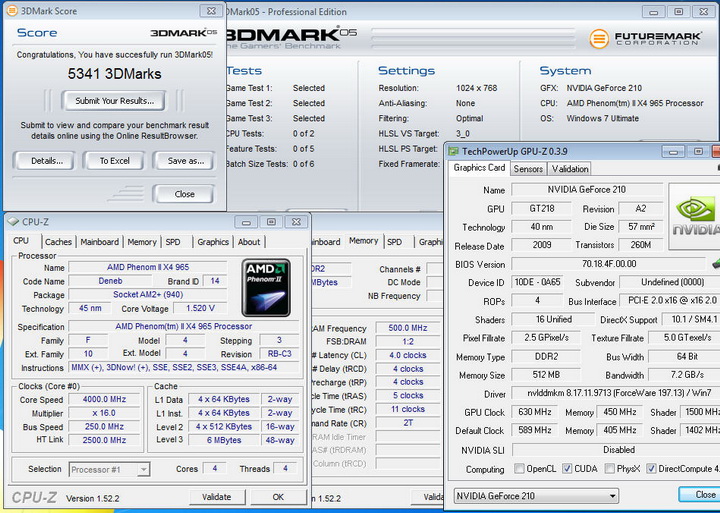This screenshot has width=720, height=513.
Task: Open the Sensors tab in GPU-Z
Action: (528, 169)
